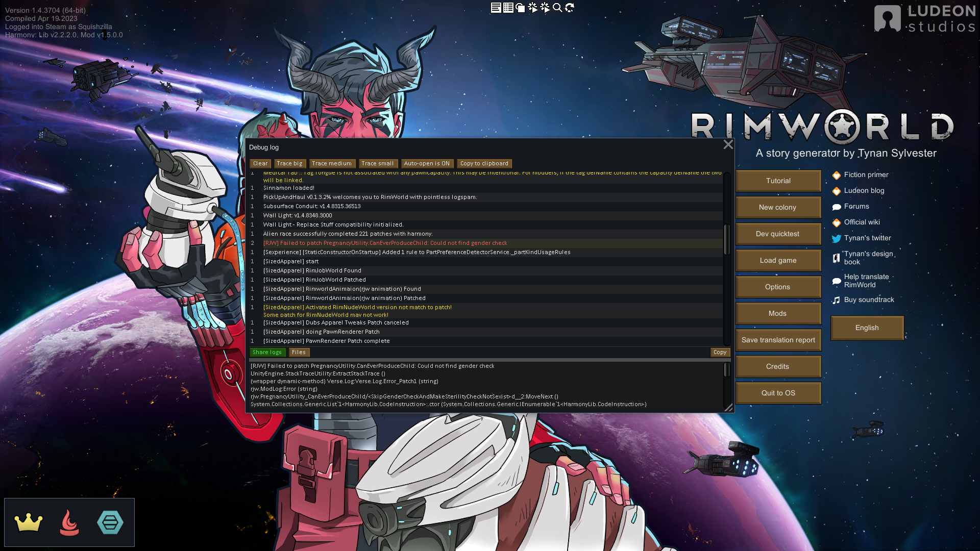
Task: Open the Tutorial from the main menu
Action: tap(778, 181)
